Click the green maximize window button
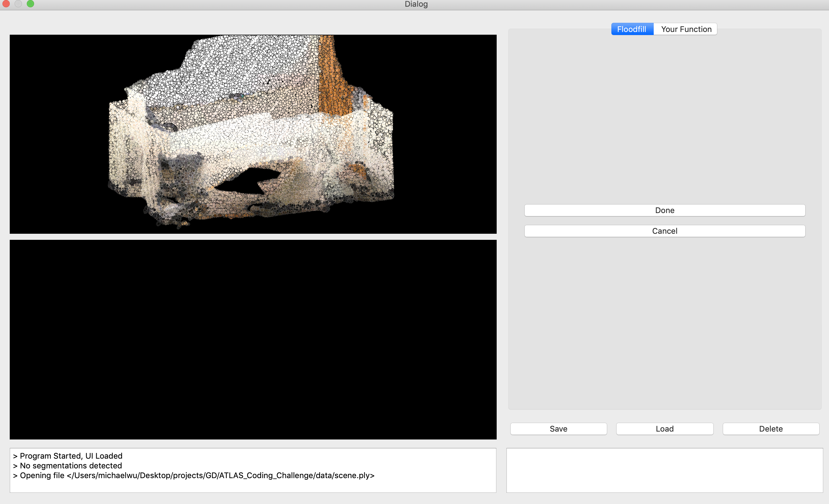Viewport: 829px width, 504px height. 30,4
